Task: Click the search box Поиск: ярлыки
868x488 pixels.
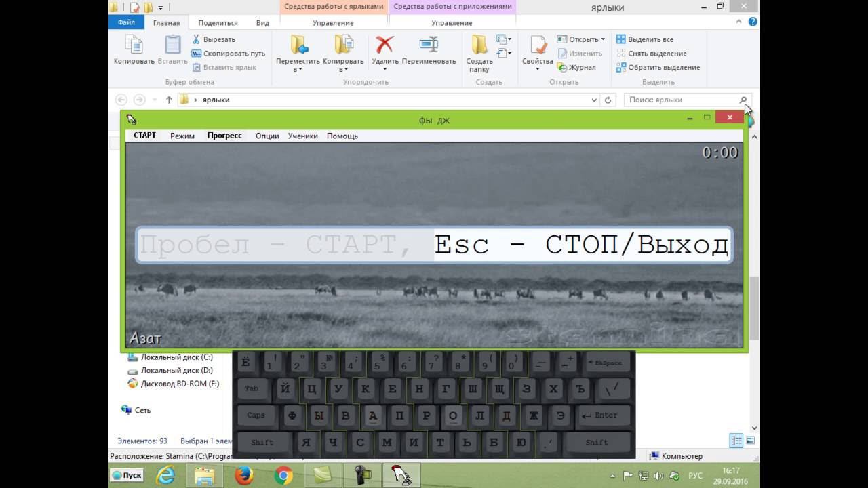Action: click(x=688, y=100)
